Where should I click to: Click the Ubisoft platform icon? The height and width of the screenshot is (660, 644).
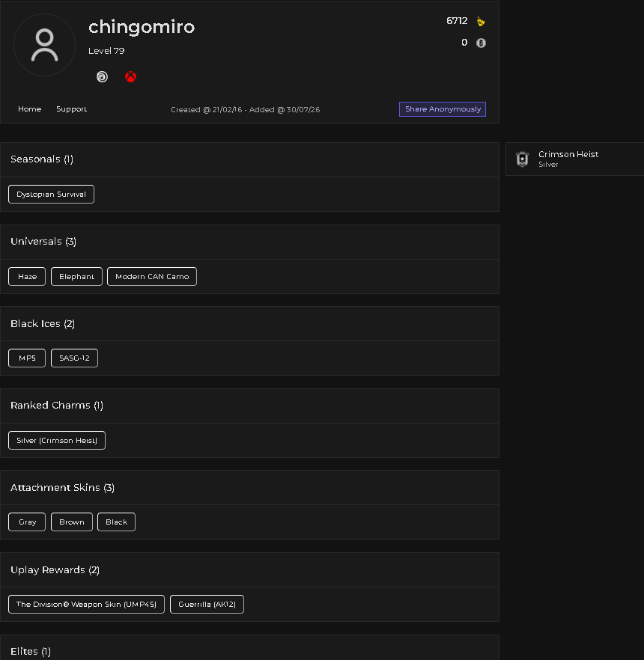(102, 76)
